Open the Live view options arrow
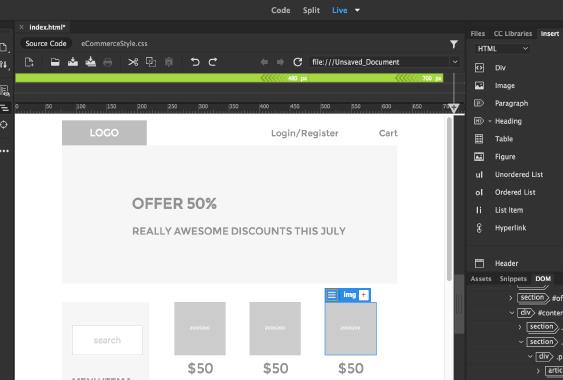This screenshot has width=563, height=380. pyautogui.click(x=357, y=10)
